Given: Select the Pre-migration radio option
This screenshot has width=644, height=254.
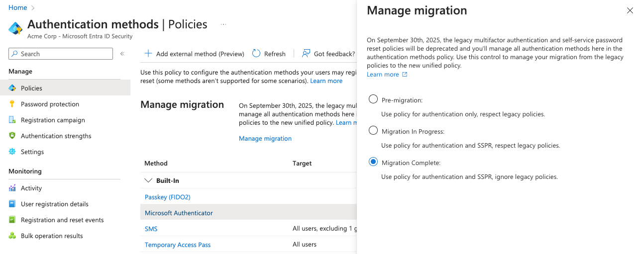Looking at the screenshot, I should pos(373,99).
